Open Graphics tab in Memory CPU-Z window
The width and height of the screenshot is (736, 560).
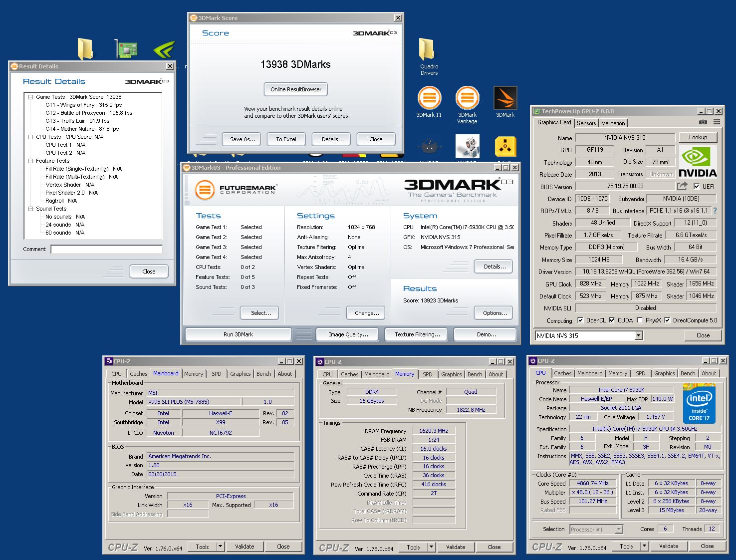[x=451, y=374]
